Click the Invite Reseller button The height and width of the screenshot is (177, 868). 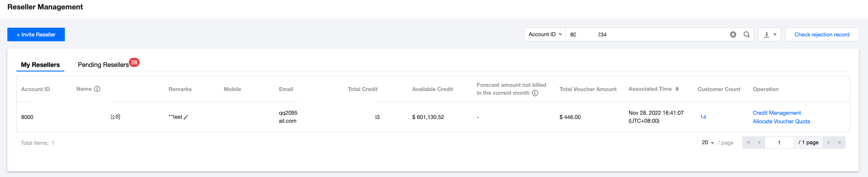coord(36,34)
